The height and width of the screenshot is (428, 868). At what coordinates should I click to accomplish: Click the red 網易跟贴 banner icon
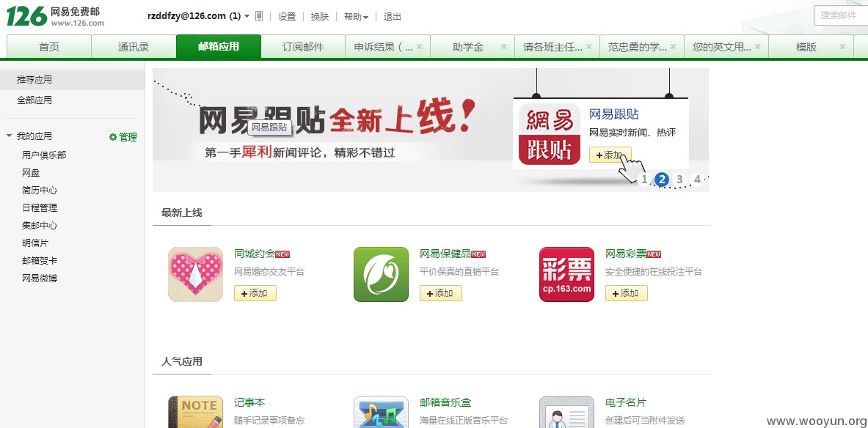click(x=549, y=134)
